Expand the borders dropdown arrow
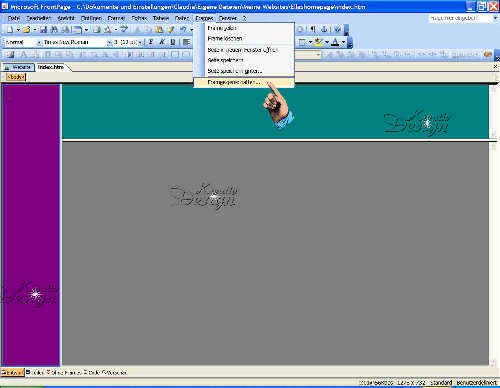 tap(310, 42)
